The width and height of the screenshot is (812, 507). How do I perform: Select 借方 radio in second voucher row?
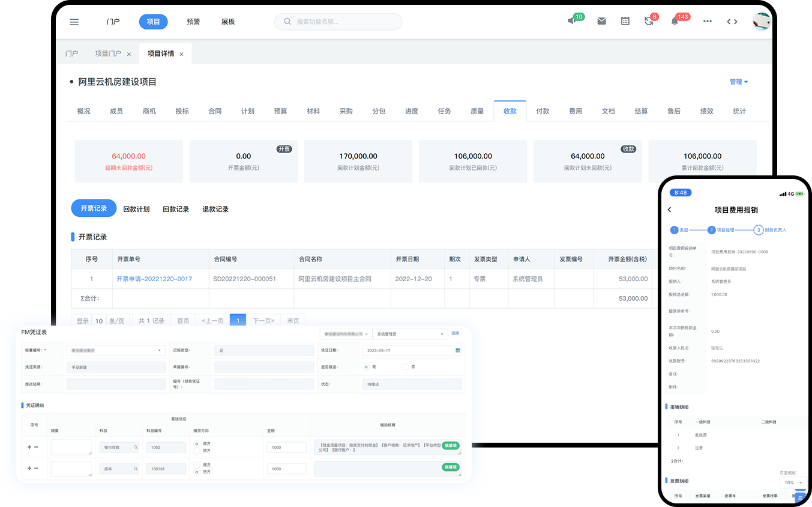tap(197, 464)
